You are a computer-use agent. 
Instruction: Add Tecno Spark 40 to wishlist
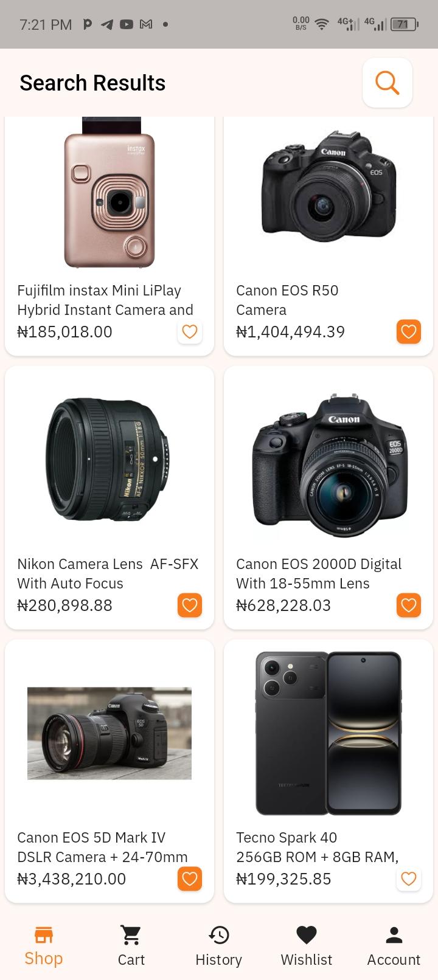409,879
